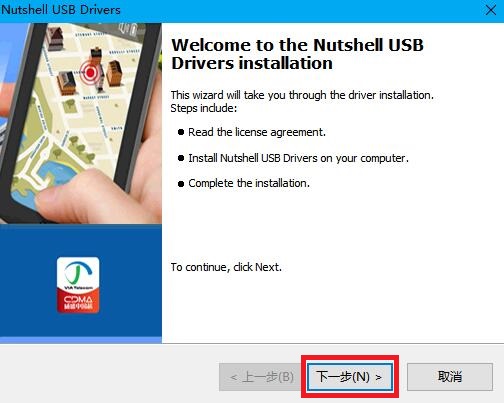The image size is (504, 403).
Task: Click the bullet dot before Install Nutshell USB Drivers
Action: (181, 158)
